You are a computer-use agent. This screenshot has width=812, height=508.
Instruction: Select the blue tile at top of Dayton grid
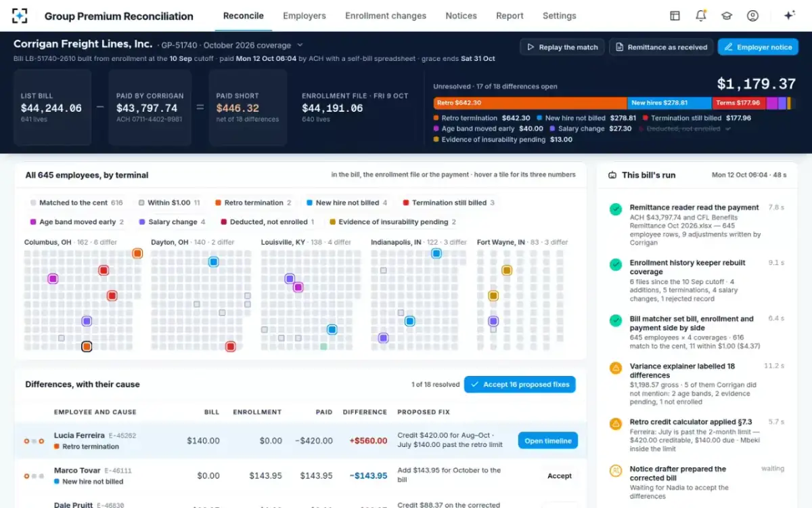[213, 261]
